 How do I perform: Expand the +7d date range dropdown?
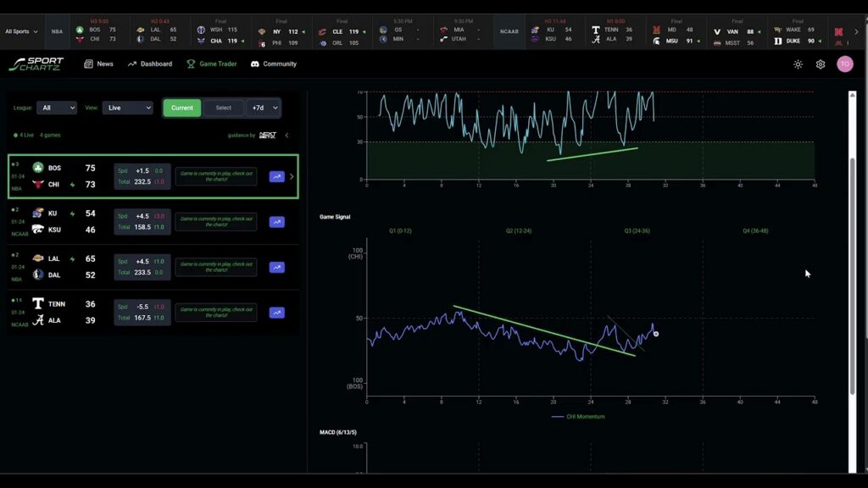tap(263, 108)
